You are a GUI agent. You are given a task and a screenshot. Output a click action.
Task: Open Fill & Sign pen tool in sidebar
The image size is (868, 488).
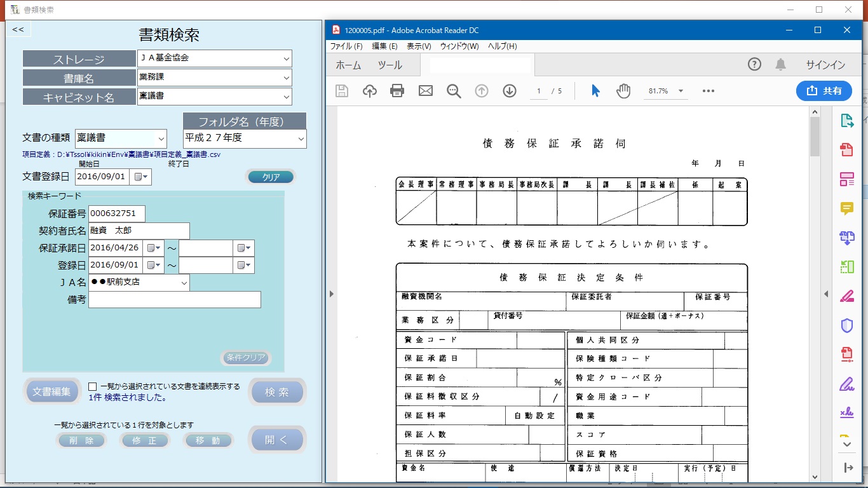tap(846, 384)
